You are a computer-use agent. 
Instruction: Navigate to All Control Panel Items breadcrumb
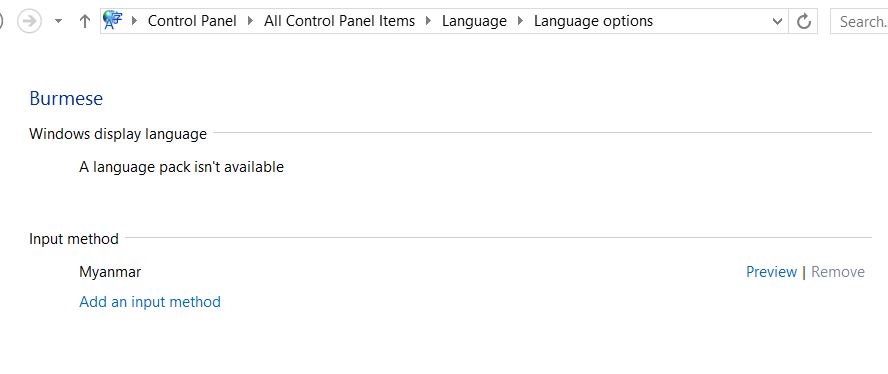[339, 22]
